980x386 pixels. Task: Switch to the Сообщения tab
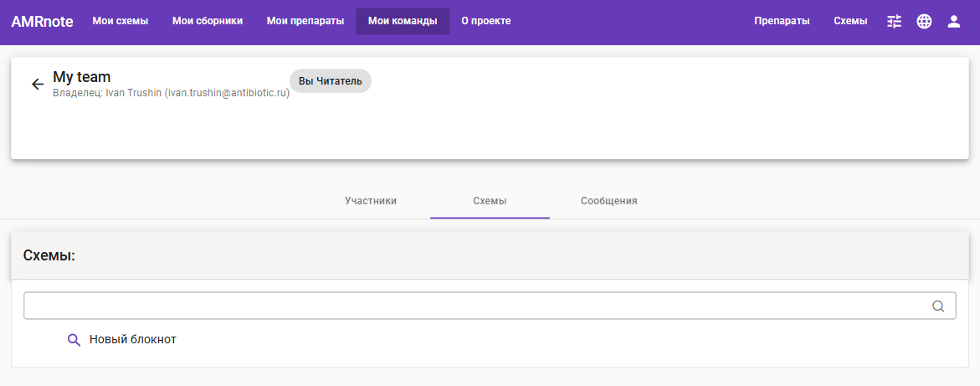coord(608,201)
